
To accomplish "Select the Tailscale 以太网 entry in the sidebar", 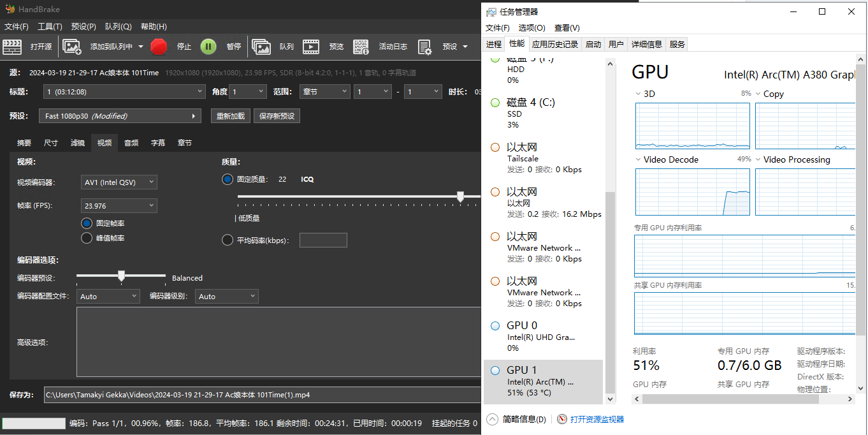I will click(544, 158).
